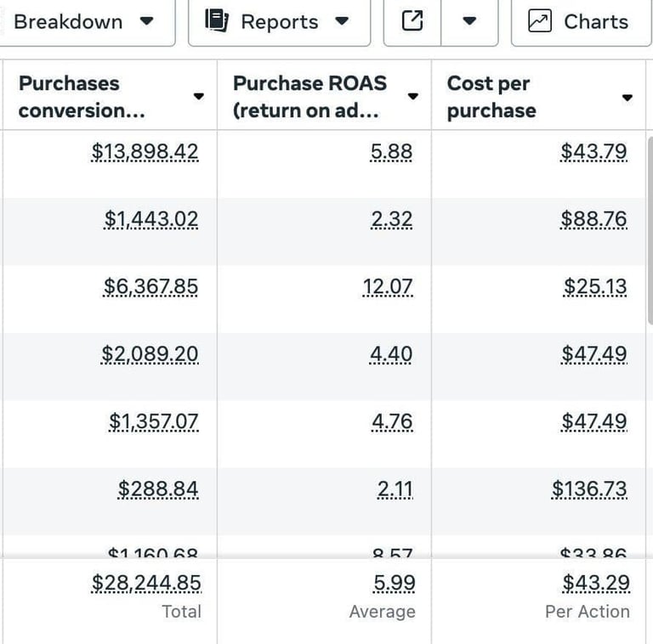Click the $88.76 cost per purchase
The height and width of the screenshot is (644, 653).
[x=594, y=220]
